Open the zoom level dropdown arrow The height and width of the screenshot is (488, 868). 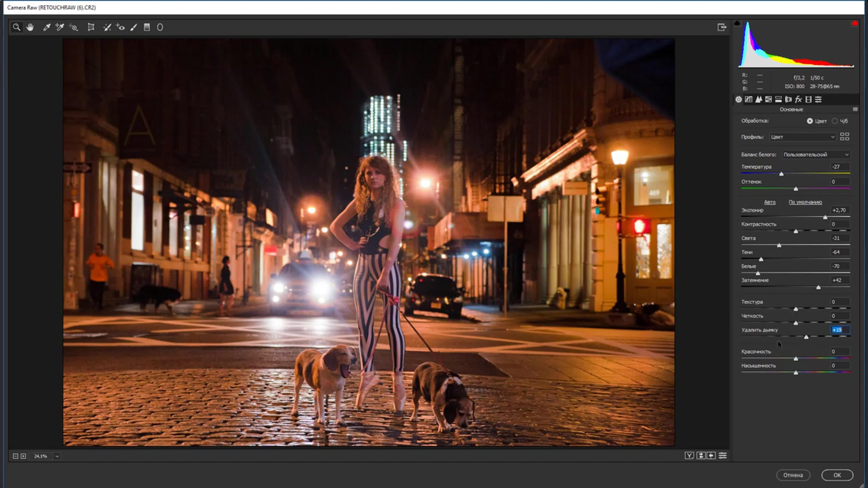pos(57,456)
